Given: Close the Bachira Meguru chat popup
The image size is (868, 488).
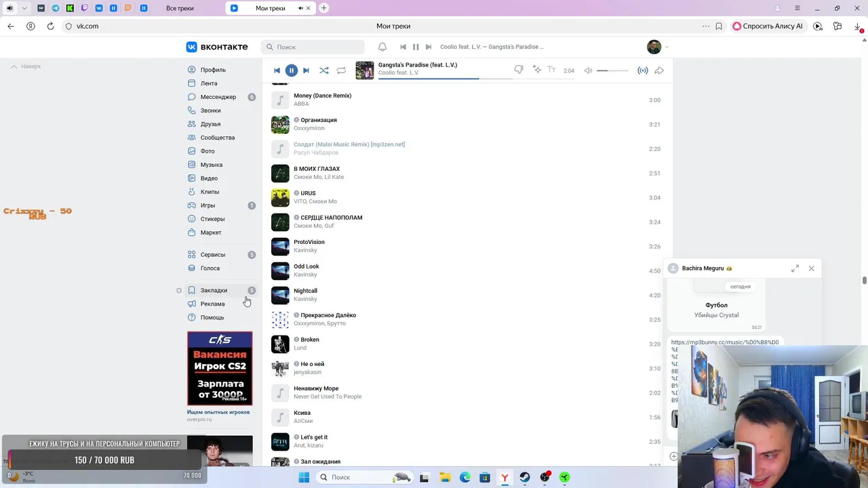Looking at the screenshot, I should click(x=811, y=268).
